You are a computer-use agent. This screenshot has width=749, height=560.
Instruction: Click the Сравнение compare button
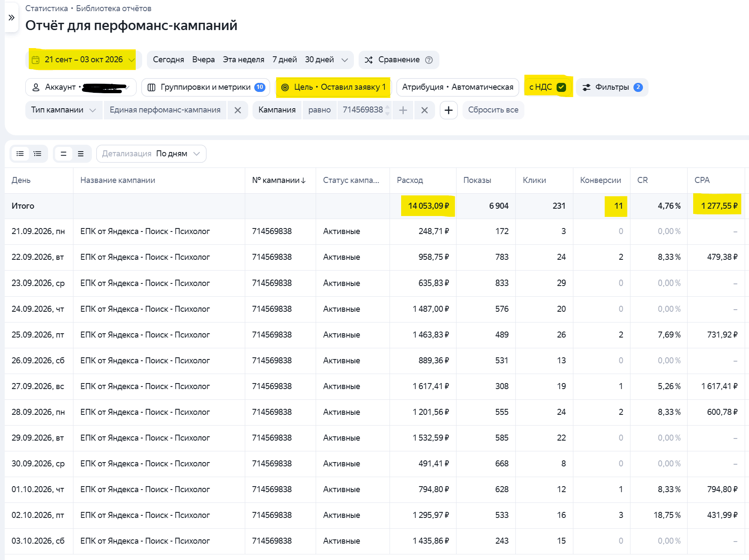coord(399,60)
